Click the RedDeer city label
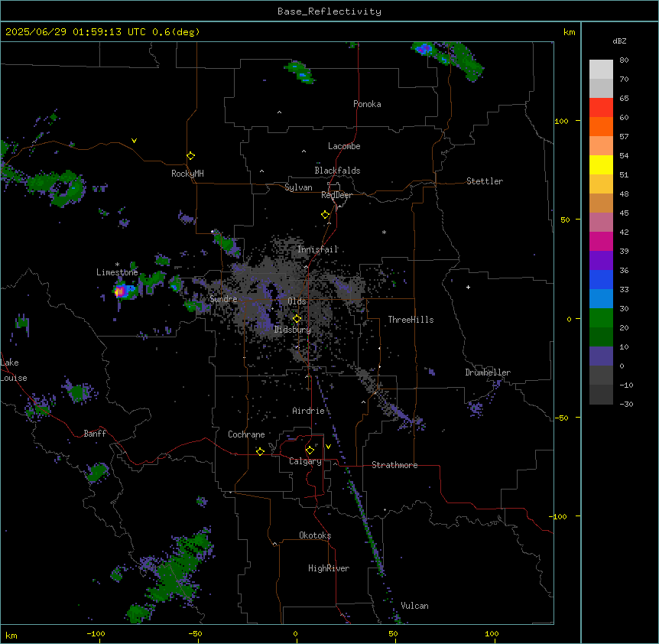 point(336,195)
